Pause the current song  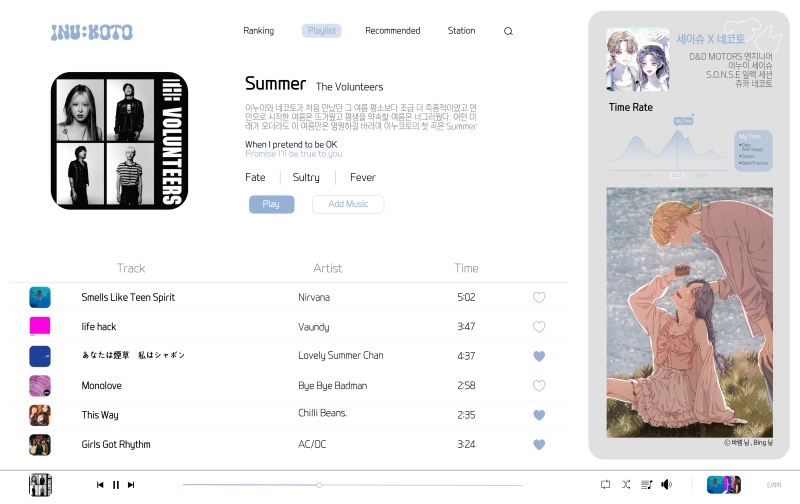pyautogui.click(x=116, y=485)
